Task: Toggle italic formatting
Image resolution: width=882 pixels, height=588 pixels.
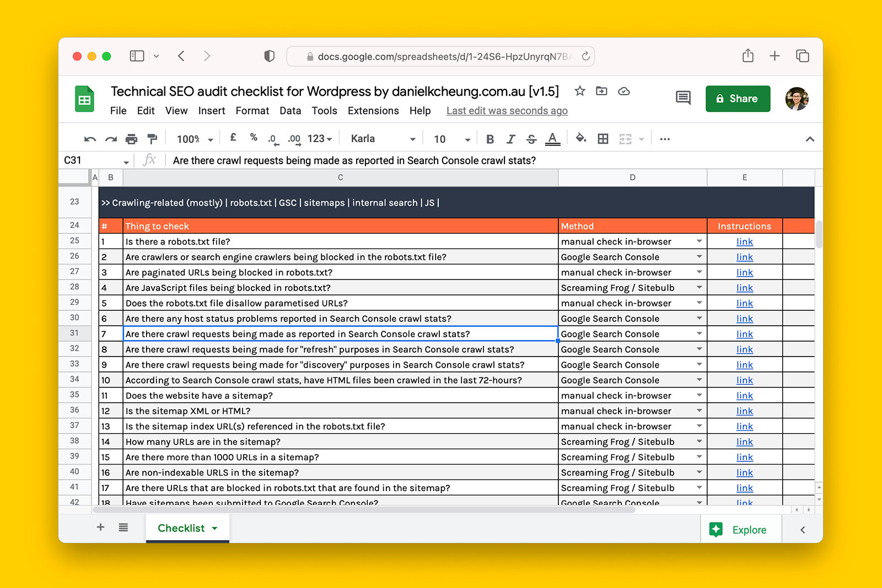Action: 511,139
